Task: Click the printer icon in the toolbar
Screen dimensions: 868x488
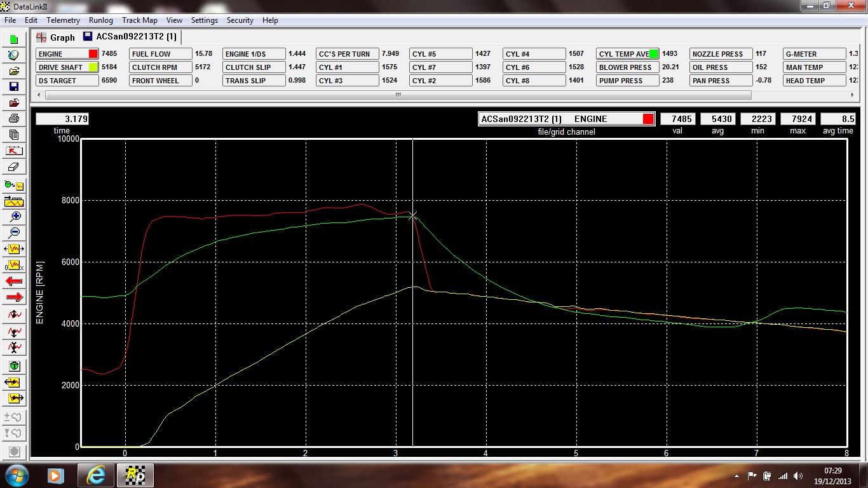Action: (14, 118)
